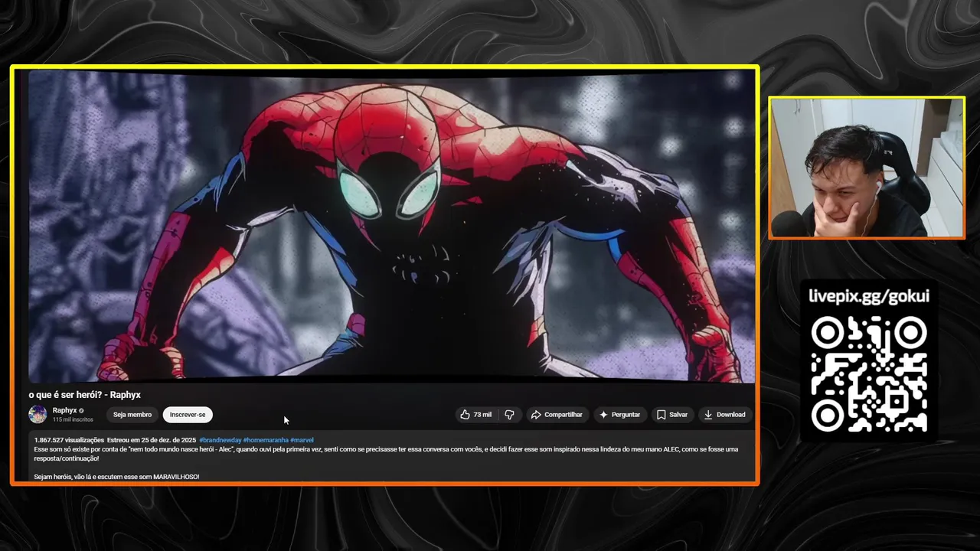
Task: Save the video with the Salvar button
Action: tap(672, 415)
